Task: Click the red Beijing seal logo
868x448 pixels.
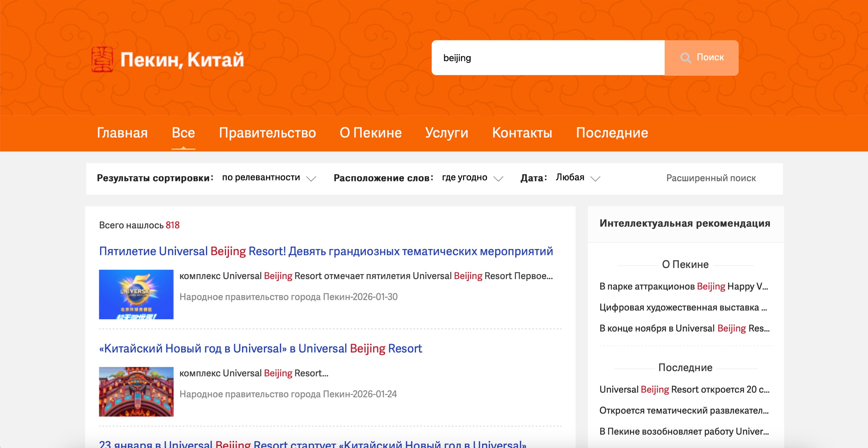Action: (102, 59)
